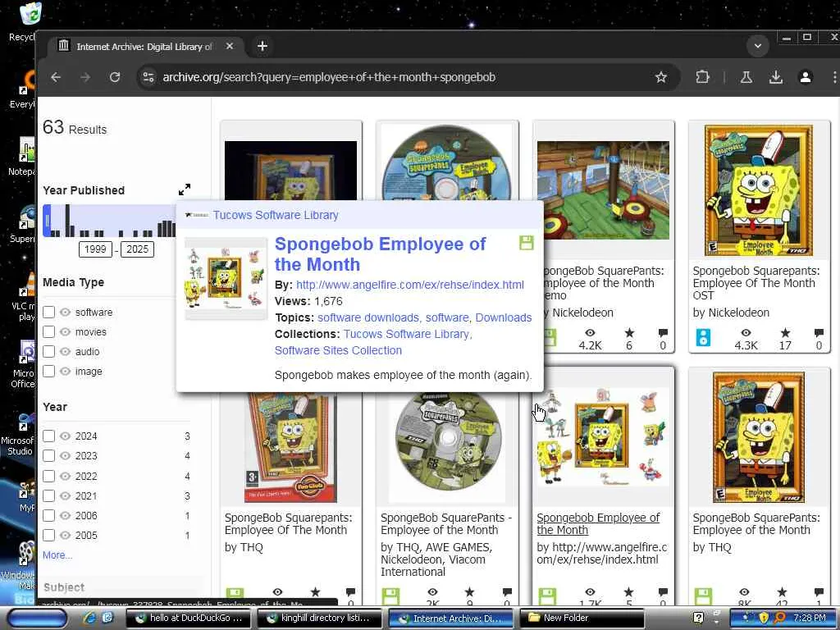Screen dimensions: 840x630
Task: View site information icon in address bar
Action: pos(148,77)
